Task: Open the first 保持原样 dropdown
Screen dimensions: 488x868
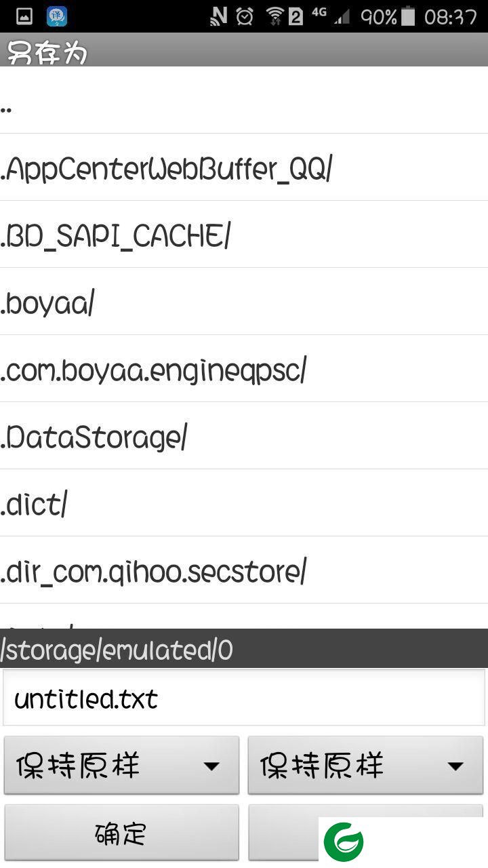Action: (122, 765)
